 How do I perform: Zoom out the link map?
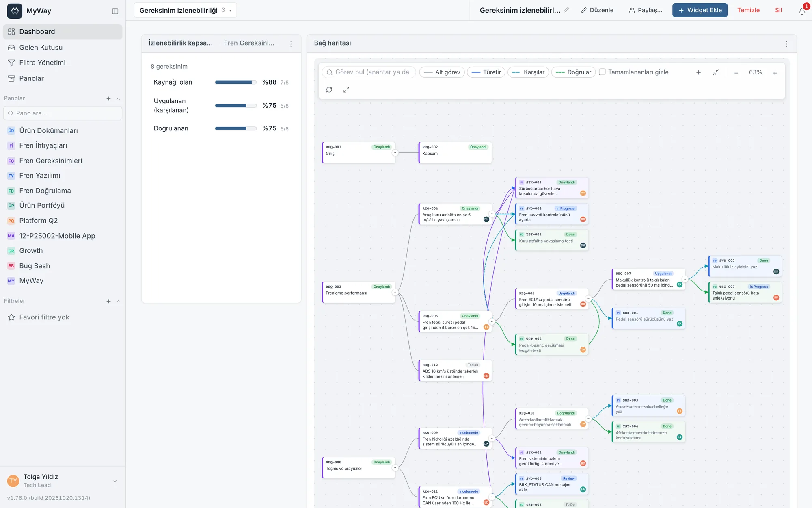[x=736, y=73]
